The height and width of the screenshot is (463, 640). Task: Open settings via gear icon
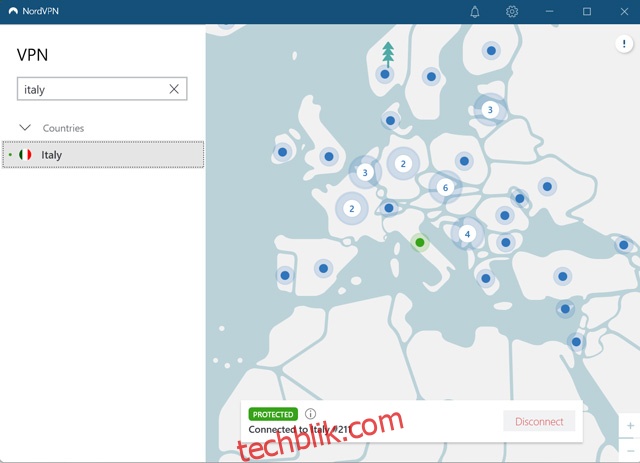[512, 11]
